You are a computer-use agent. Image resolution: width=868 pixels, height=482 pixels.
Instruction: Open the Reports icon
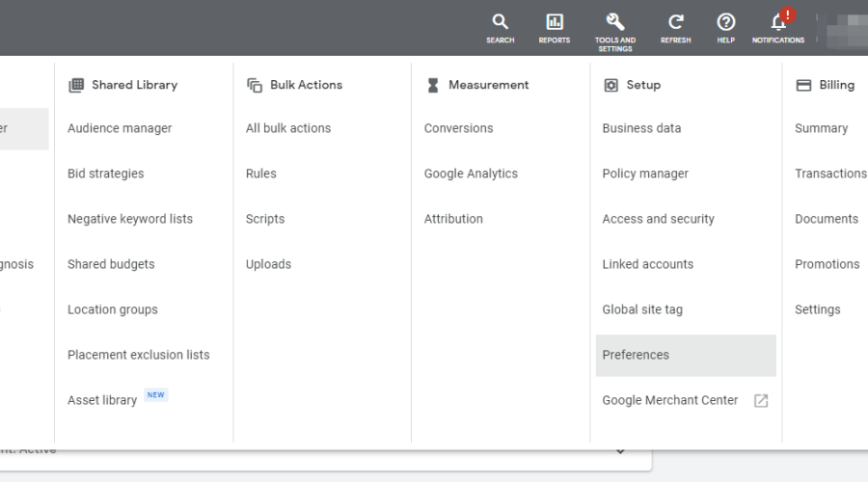[555, 22]
